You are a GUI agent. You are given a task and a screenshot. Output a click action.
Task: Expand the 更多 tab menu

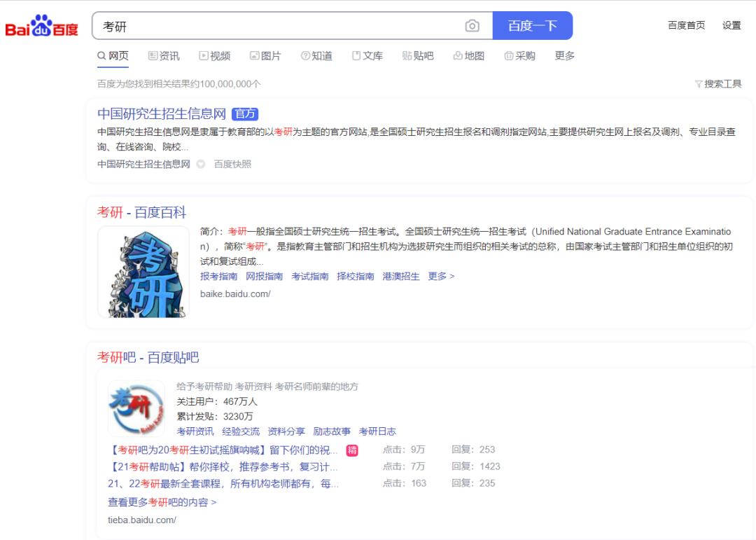pyautogui.click(x=565, y=56)
